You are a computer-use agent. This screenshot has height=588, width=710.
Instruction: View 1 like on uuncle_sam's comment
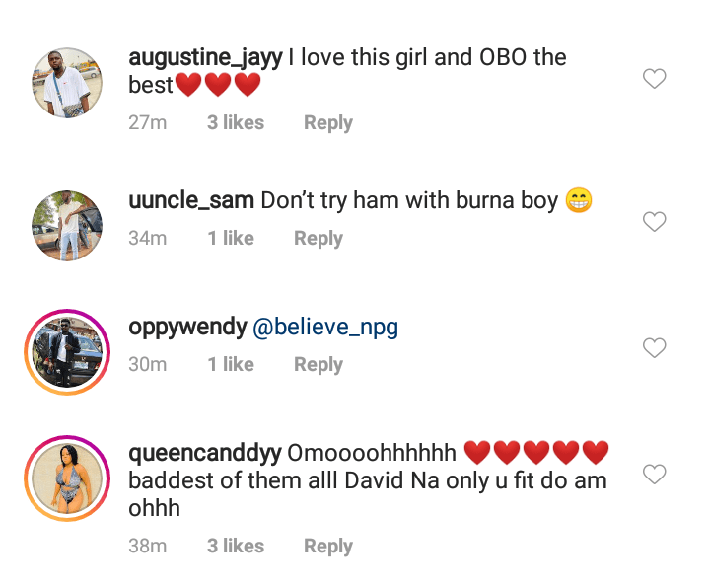pos(231,239)
